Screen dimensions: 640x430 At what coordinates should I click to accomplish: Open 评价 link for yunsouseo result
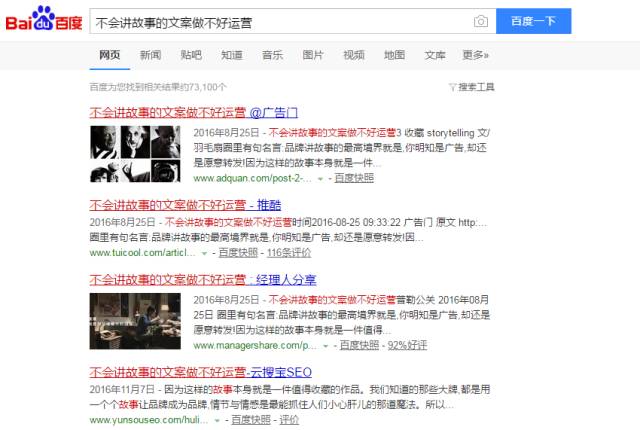click(289, 419)
